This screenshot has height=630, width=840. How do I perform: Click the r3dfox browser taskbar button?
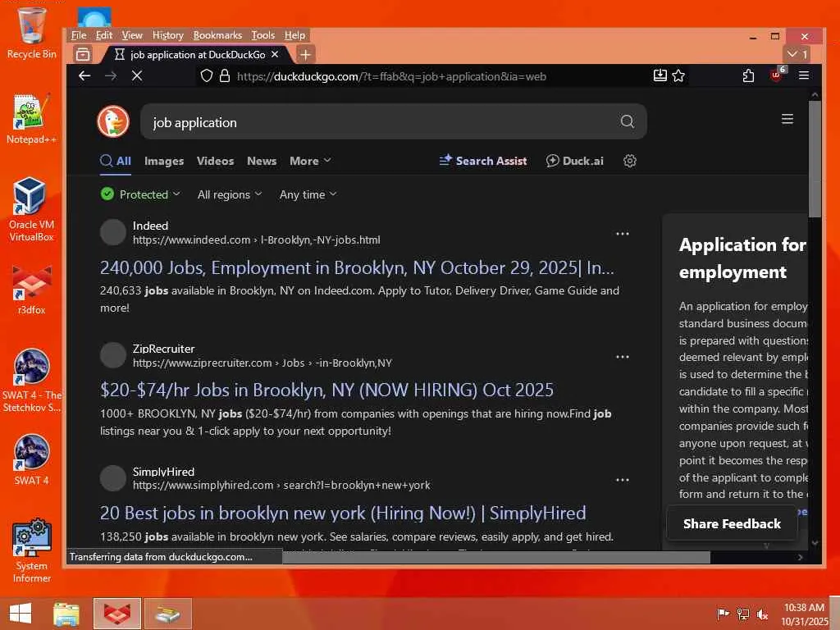[x=117, y=614]
